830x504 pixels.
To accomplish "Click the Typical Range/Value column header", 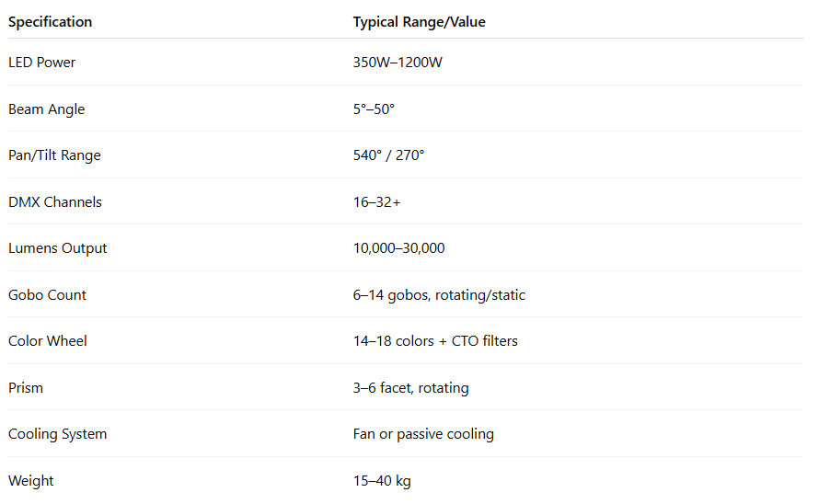I will click(419, 22).
